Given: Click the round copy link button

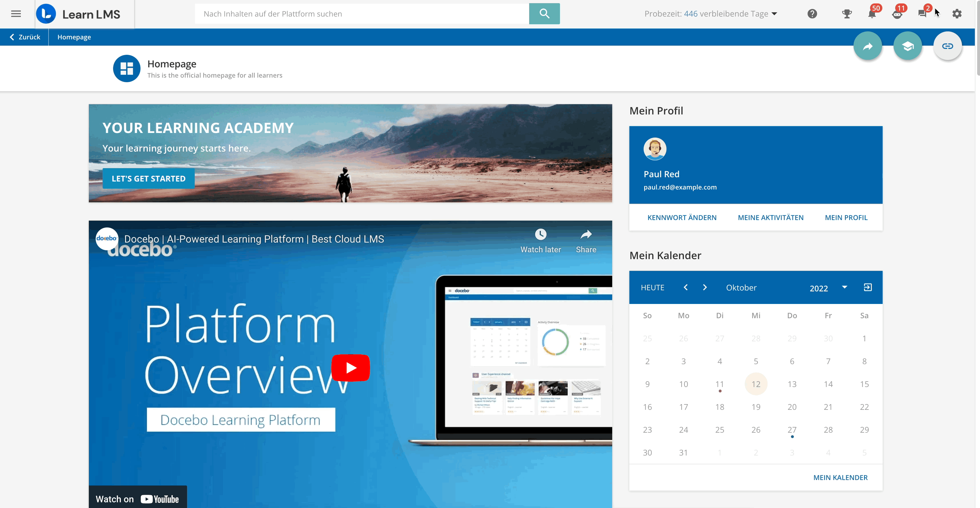Looking at the screenshot, I should point(947,46).
